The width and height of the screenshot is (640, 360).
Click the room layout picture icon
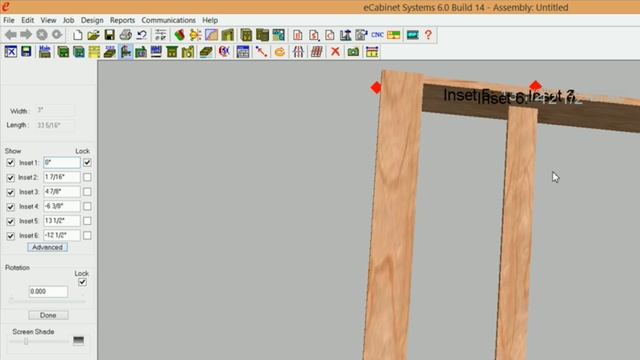point(278,35)
